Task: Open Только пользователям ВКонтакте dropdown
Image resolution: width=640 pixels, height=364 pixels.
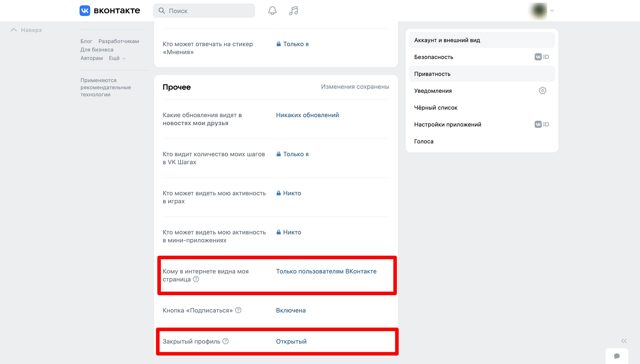Action: pos(326,271)
